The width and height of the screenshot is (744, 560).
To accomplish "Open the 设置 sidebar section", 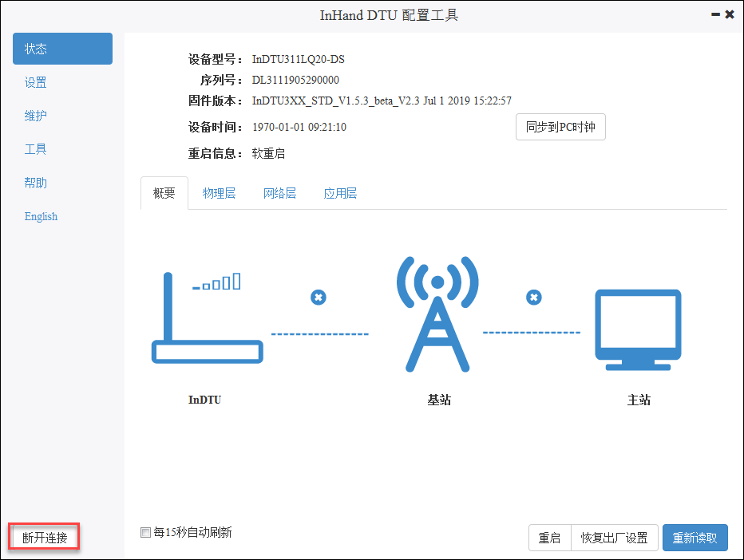I will (36, 82).
